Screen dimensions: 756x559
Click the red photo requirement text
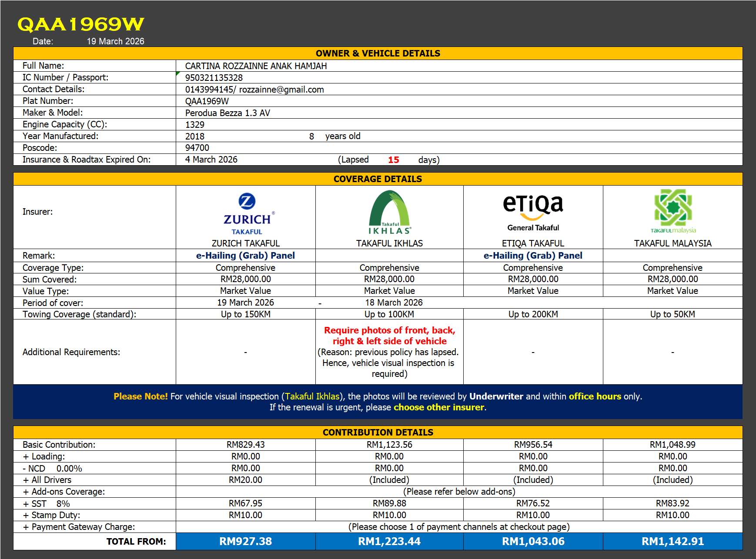click(389, 336)
